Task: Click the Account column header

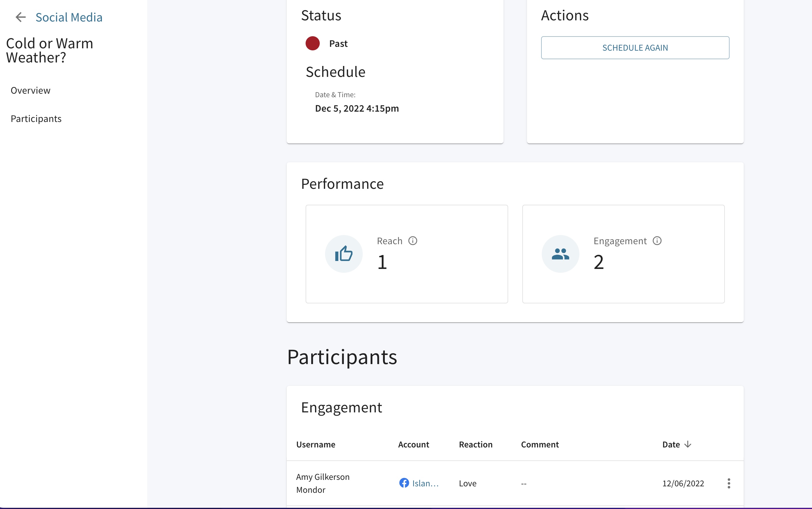Action: pos(413,444)
